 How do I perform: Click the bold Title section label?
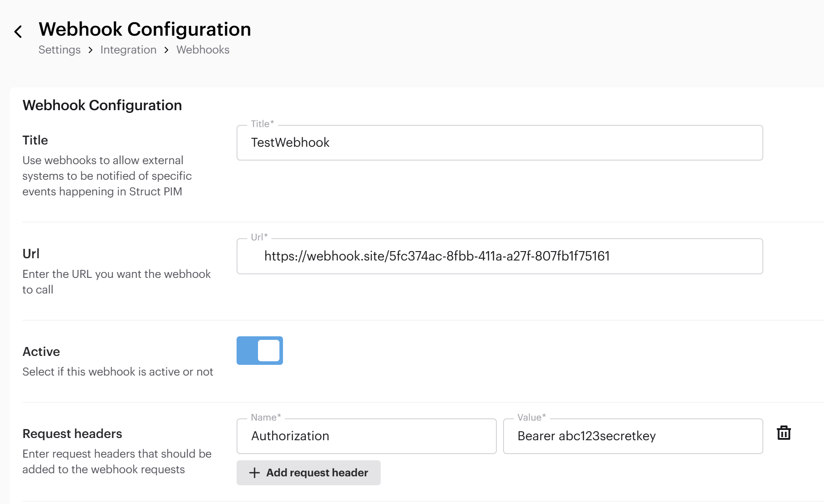coord(35,140)
